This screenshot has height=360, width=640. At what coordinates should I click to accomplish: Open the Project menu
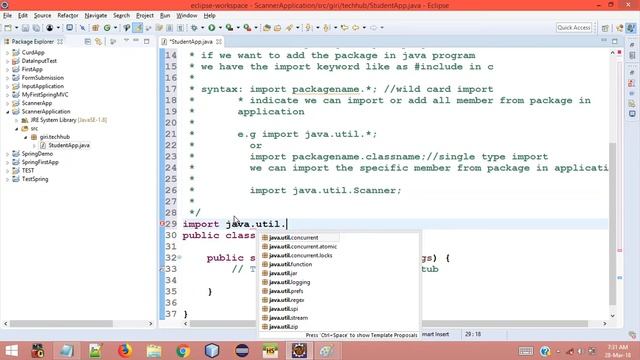(x=144, y=16)
